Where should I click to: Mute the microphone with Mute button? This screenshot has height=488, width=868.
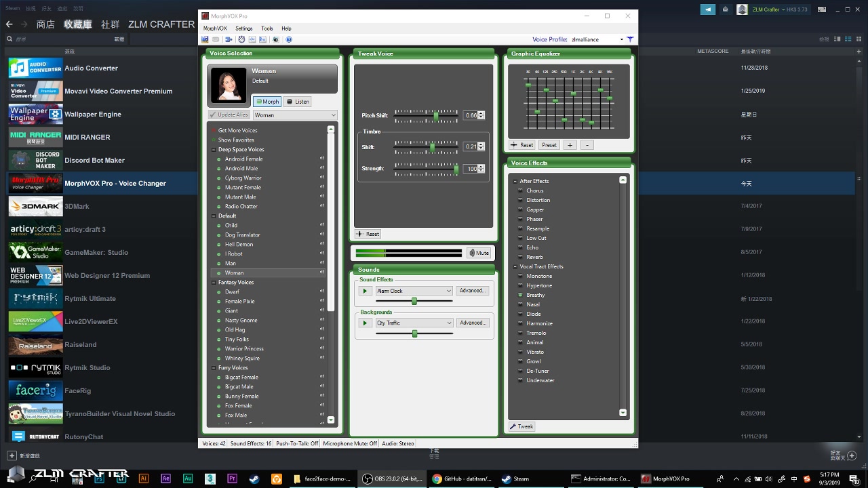[479, 253]
